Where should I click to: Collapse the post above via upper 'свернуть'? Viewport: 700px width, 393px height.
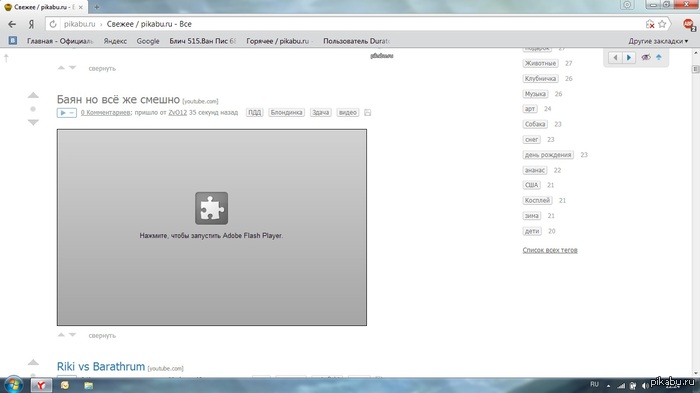click(x=102, y=68)
